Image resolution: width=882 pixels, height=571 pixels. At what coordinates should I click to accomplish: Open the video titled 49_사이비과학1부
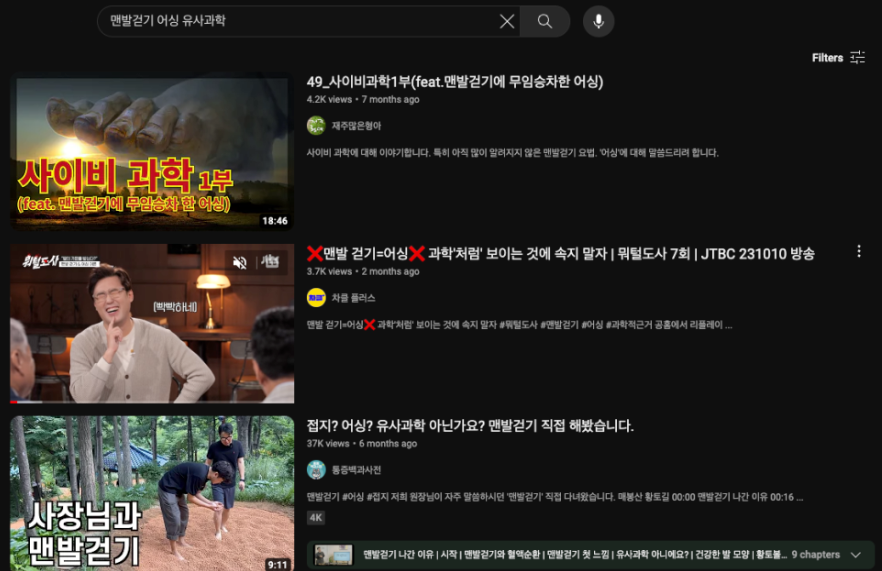454,82
